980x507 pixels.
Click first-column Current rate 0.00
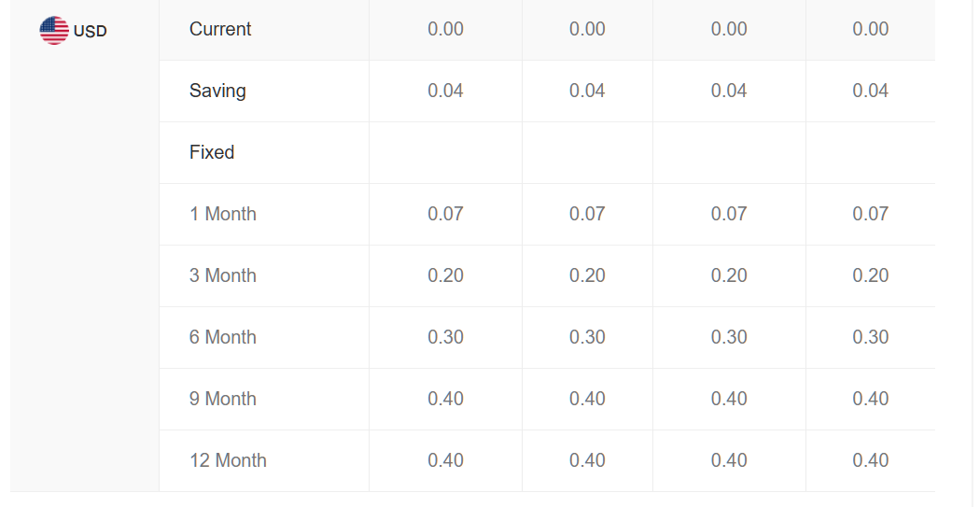(445, 29)
